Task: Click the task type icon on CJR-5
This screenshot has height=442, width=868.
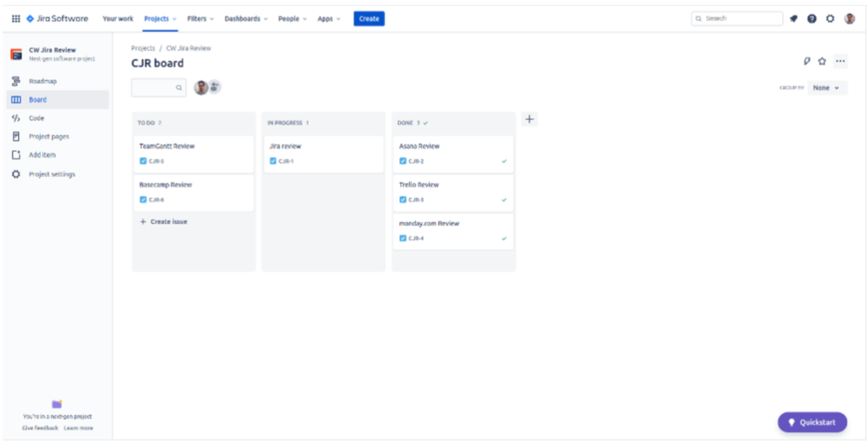Action: [x=143, y=161]
